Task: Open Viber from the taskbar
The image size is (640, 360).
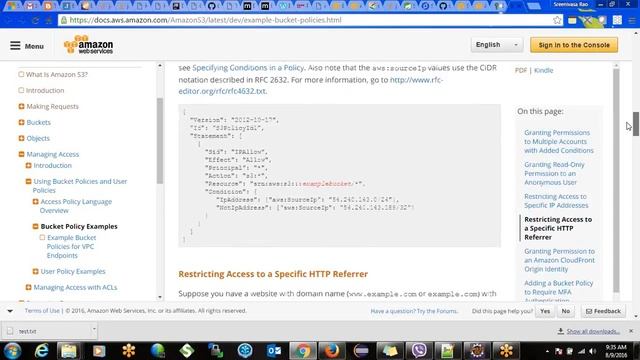Action: coord(419,351)
